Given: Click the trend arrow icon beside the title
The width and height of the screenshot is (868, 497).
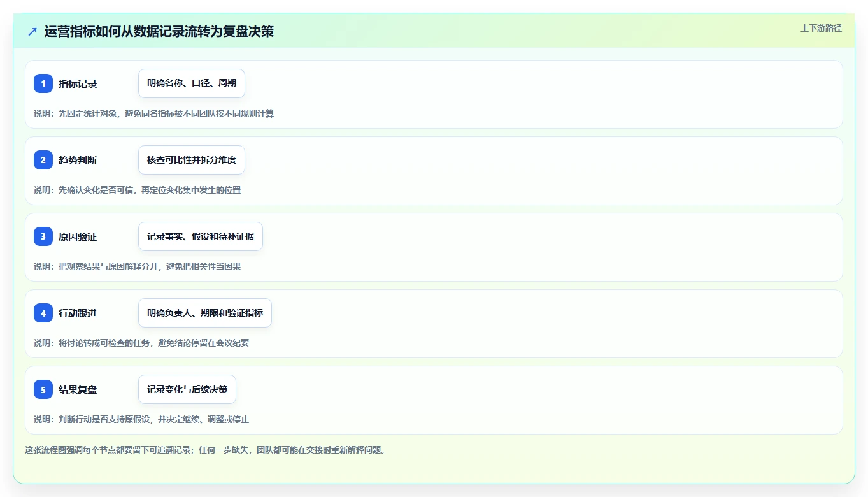Looking at the screenshot, I should click(32, 31).
